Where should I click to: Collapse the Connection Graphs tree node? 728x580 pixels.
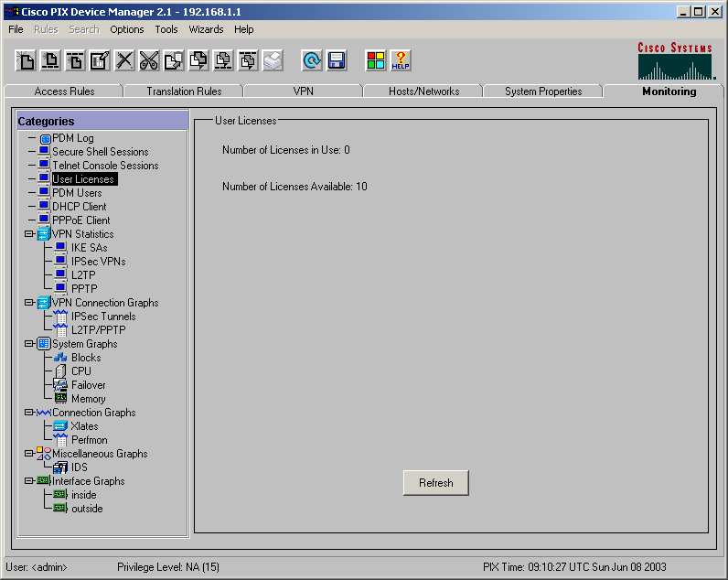click(x=29, y=413)
